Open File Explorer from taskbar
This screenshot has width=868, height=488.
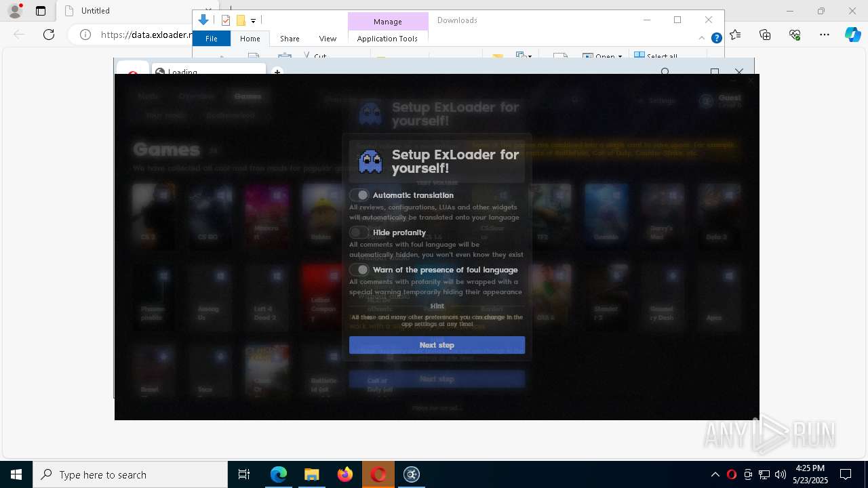tap(311, 474)
